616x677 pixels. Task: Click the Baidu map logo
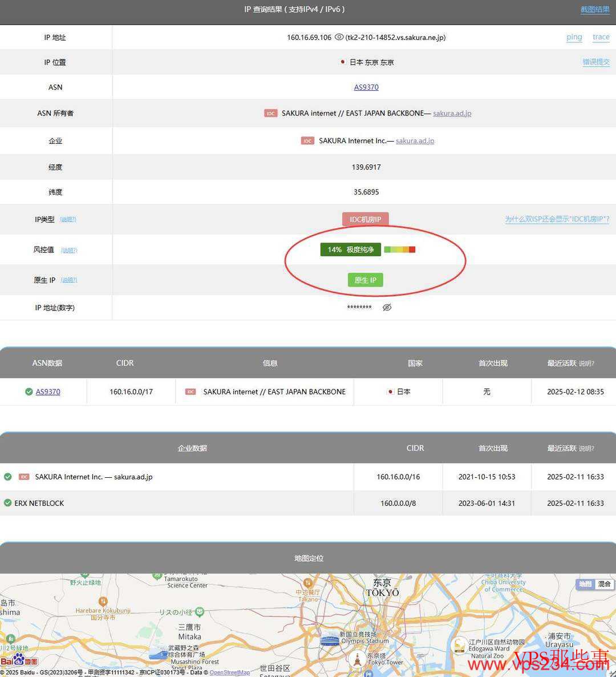(19, 660)
